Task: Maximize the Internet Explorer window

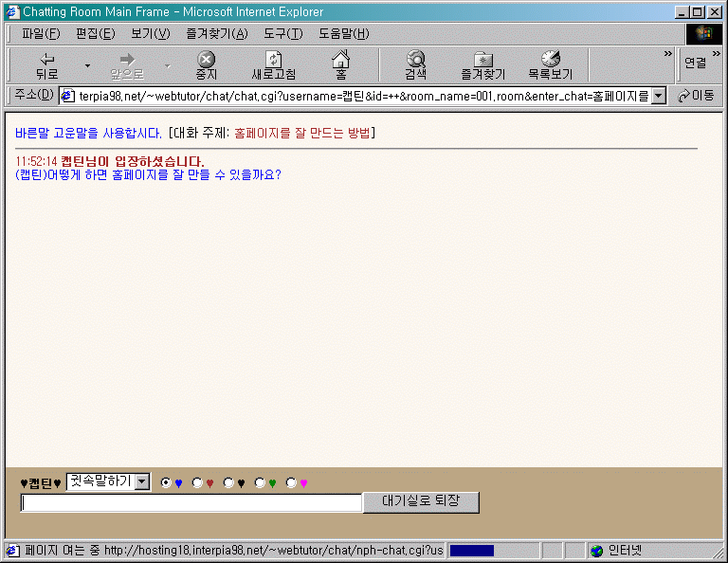Action: pos(697,12)
